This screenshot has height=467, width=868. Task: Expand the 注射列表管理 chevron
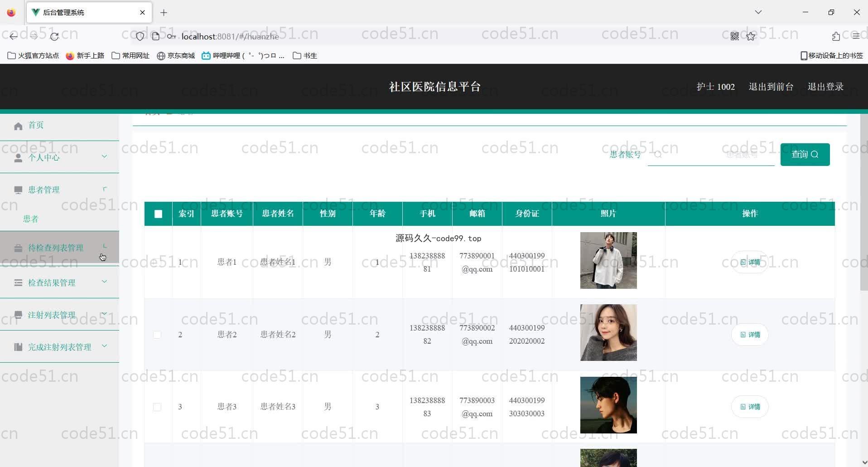tap(105, 313)
